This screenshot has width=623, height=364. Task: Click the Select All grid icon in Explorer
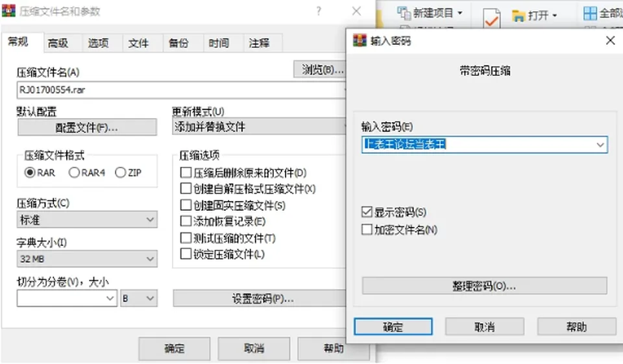(x=590, y=13)
